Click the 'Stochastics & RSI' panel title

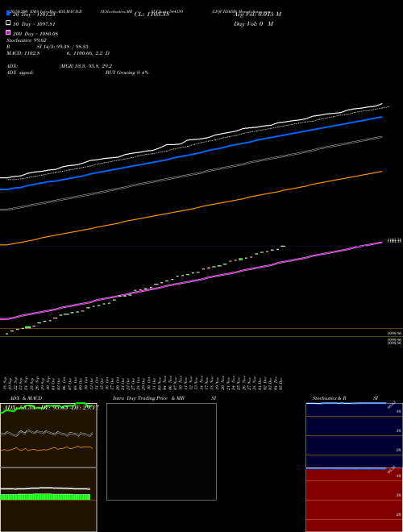coord(345,398)
